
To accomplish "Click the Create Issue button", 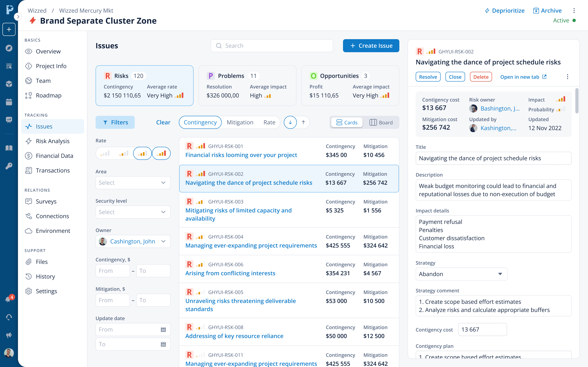I will [371, 46].
